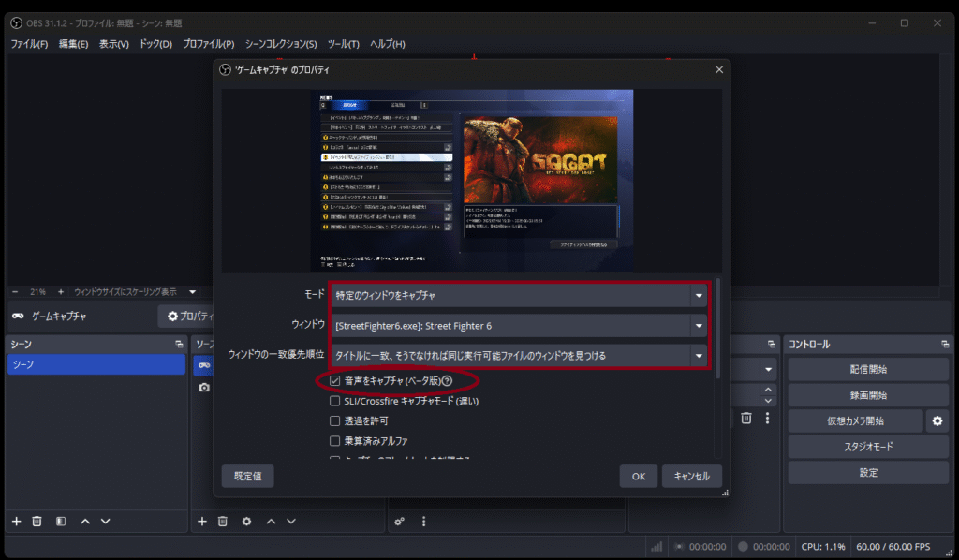Open ドック(D) menu

[x=156, y=44]
